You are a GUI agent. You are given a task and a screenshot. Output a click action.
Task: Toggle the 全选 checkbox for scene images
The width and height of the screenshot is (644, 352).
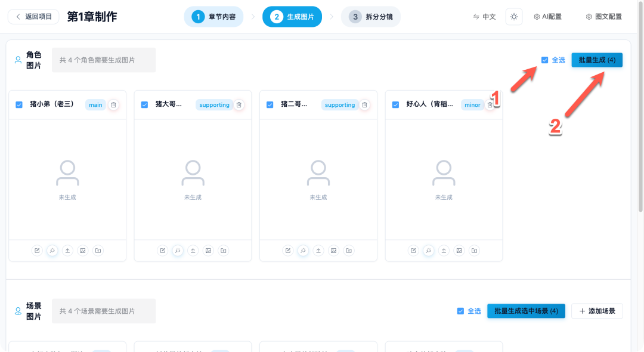pos(460,311)
